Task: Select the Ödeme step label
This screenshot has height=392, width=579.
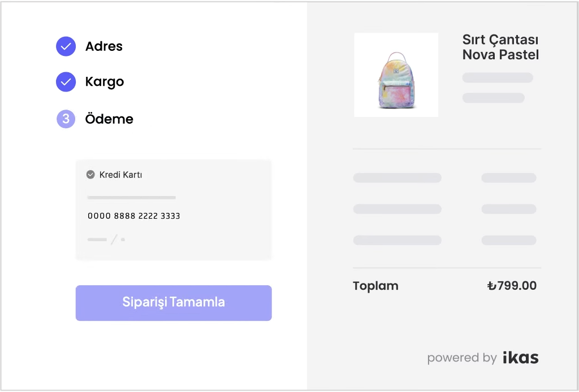Action: click(109, 119)
